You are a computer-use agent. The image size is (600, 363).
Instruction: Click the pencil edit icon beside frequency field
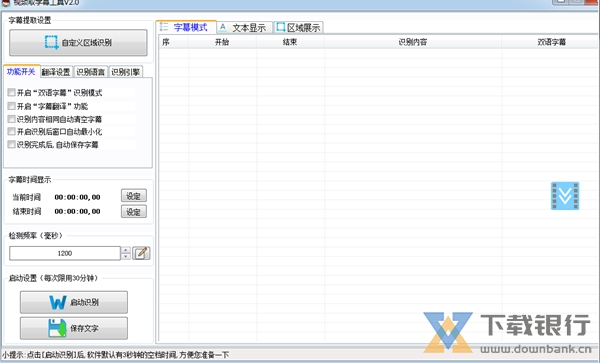(x=141, y=253)
